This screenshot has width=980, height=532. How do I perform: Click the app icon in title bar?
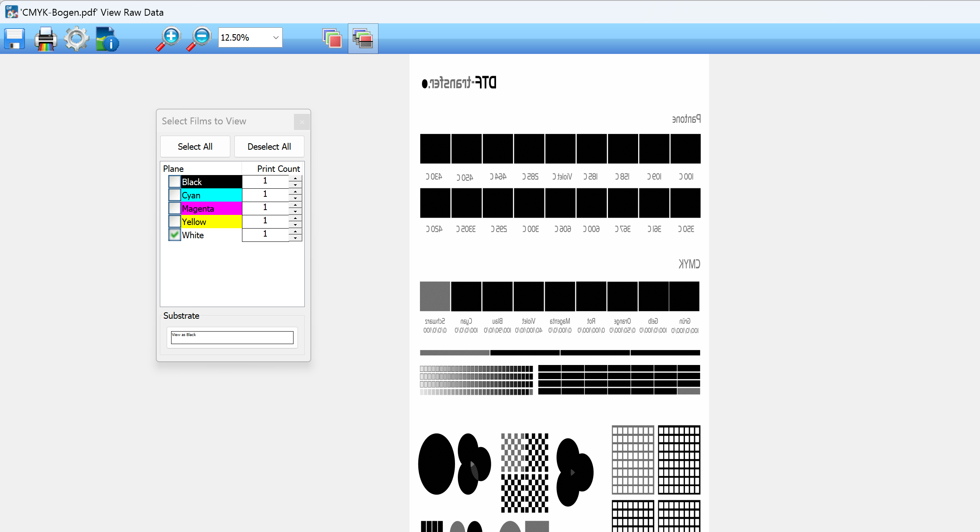[12, 12]
